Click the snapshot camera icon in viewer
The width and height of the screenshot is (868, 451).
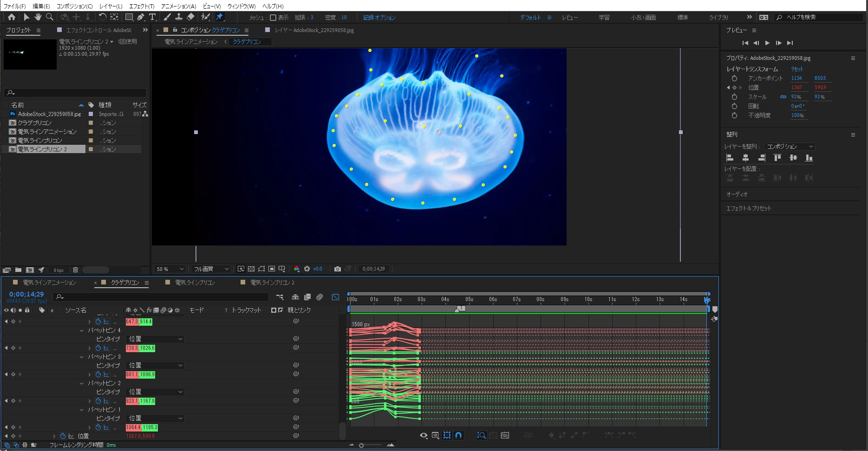[338, 269]
